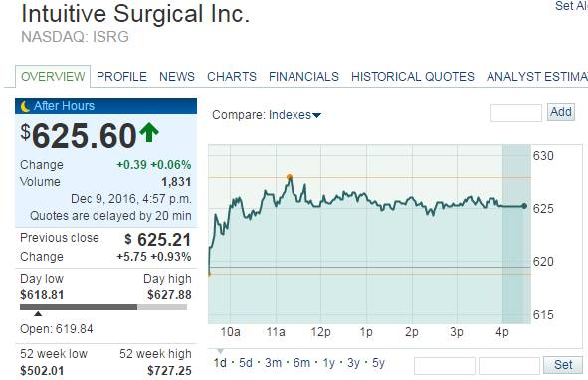Click the day range triangle marker
588x380 pixels.
38,314
